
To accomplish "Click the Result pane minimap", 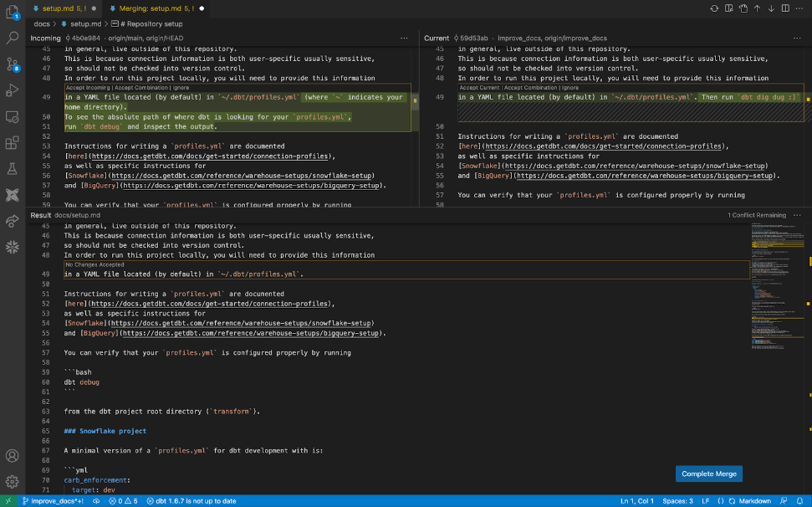I will tap(777, 288).
